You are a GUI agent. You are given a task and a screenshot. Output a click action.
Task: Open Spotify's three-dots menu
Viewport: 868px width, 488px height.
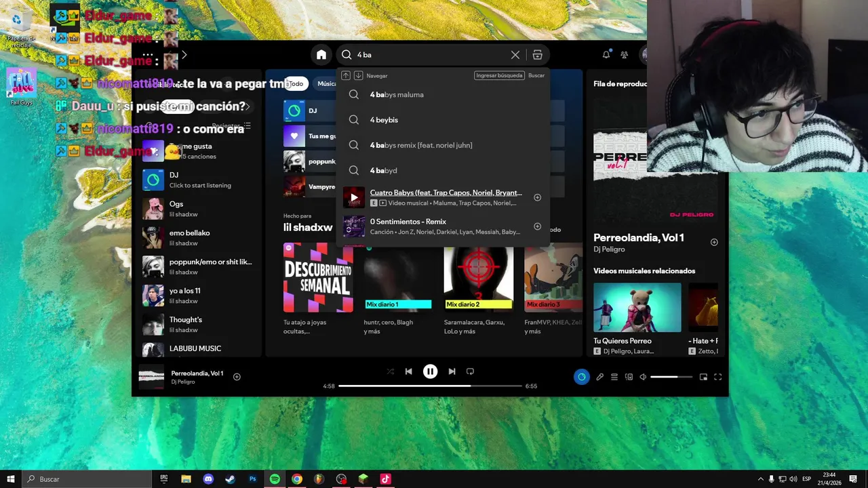(148, 55)
